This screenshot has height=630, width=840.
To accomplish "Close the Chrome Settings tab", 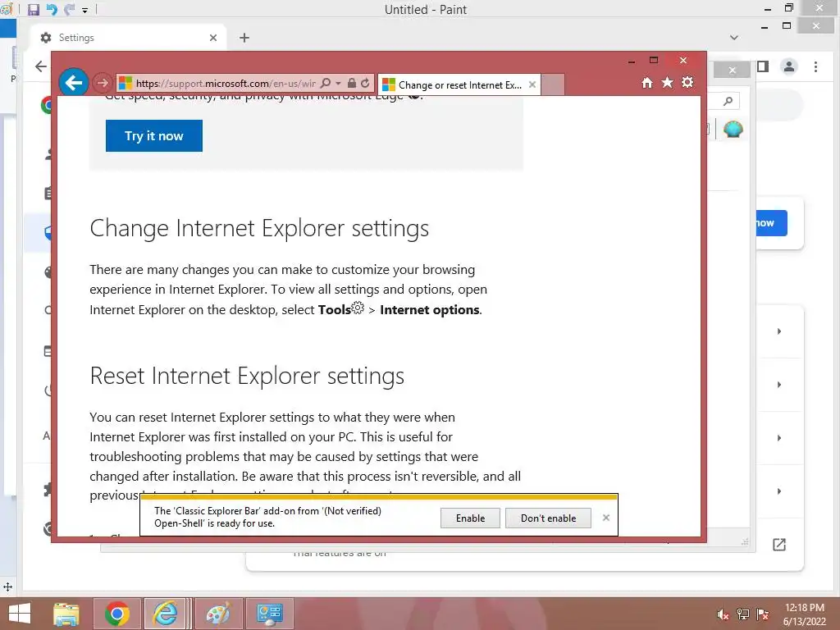I will 213,38.
